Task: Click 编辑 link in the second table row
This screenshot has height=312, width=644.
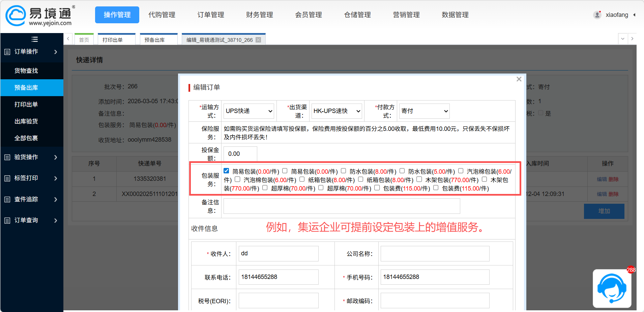Action: click(x=602, y=194)
